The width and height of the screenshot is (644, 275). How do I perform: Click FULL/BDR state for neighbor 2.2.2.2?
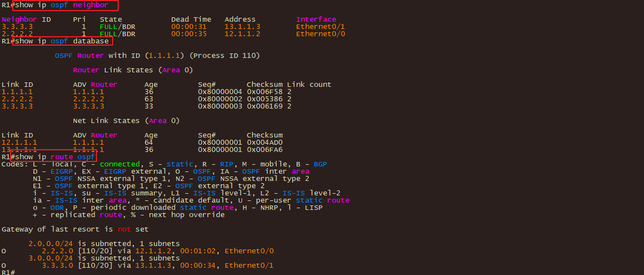click(x=118, y=34)
